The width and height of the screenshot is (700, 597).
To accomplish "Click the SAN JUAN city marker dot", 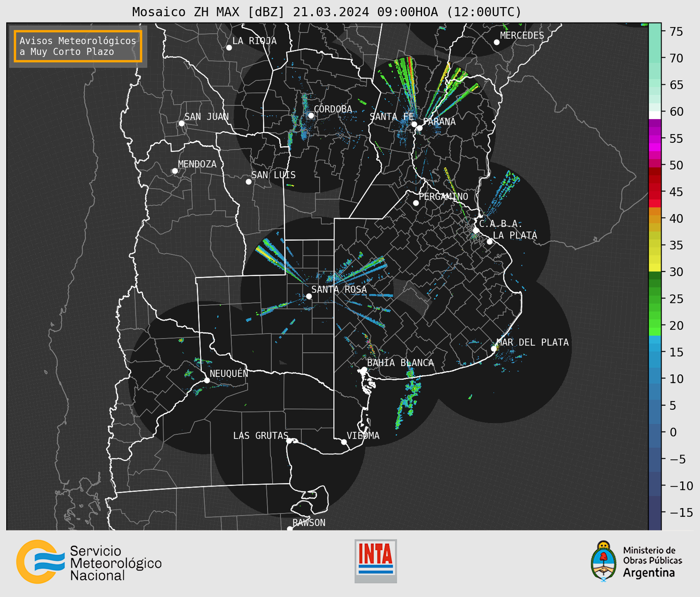I will [181, 123].
